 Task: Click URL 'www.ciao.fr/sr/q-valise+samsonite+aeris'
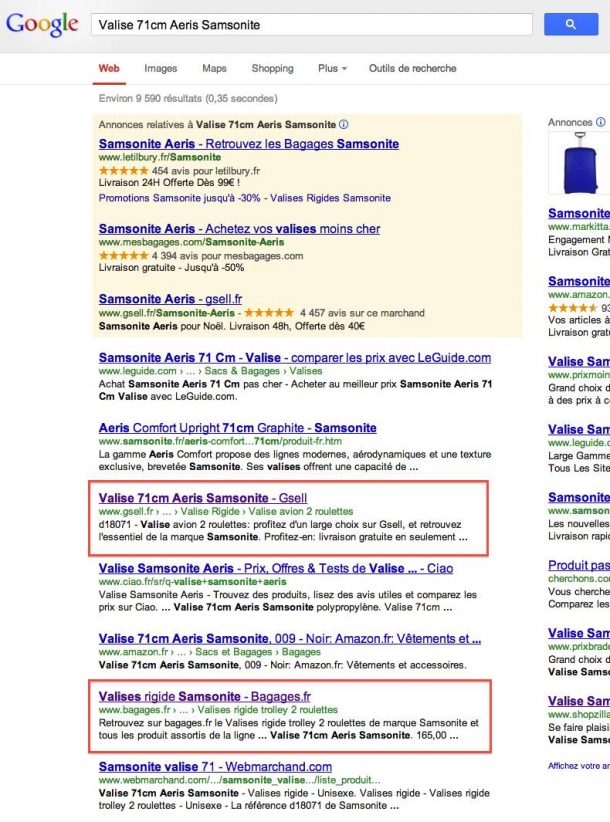tap(193, 581)
